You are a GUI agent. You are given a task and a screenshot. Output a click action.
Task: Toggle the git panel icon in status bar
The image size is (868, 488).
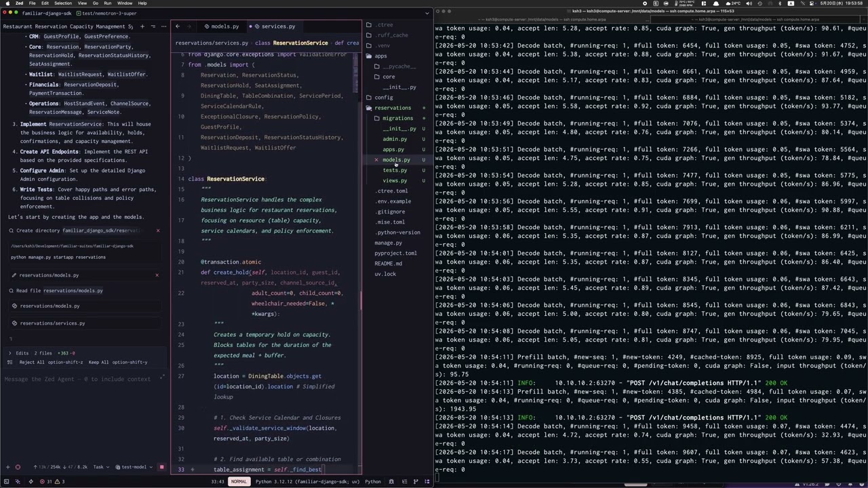click(416, 482)
